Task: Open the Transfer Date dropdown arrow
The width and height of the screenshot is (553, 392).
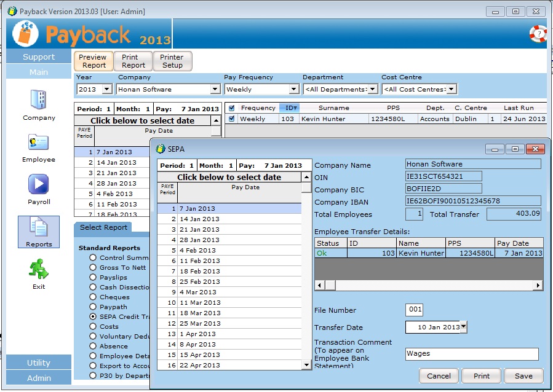Action: pyautogui.click(x=463, y=327)
